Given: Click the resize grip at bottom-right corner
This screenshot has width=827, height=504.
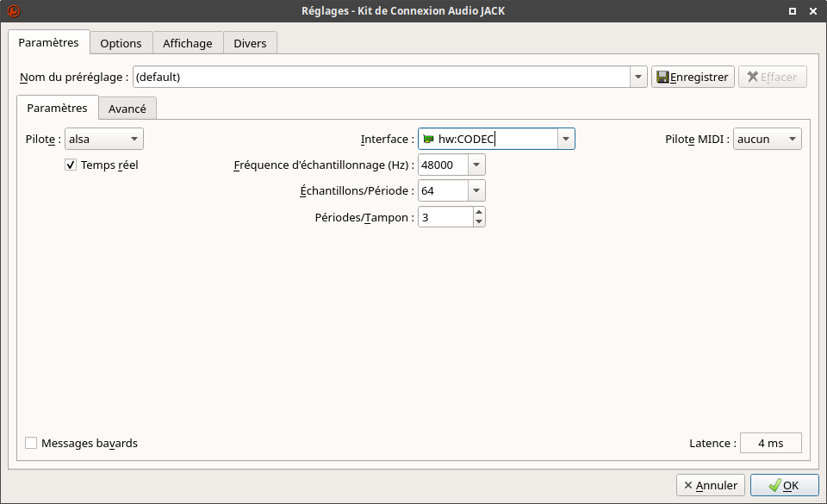Looking at the screenshot, I should 821,498.
